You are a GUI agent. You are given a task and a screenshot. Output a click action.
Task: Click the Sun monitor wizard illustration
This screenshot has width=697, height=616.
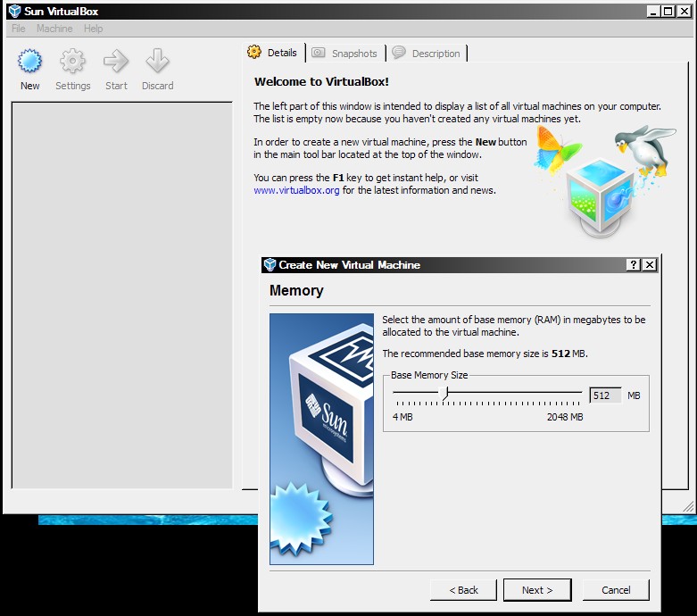tap(321, 439)
